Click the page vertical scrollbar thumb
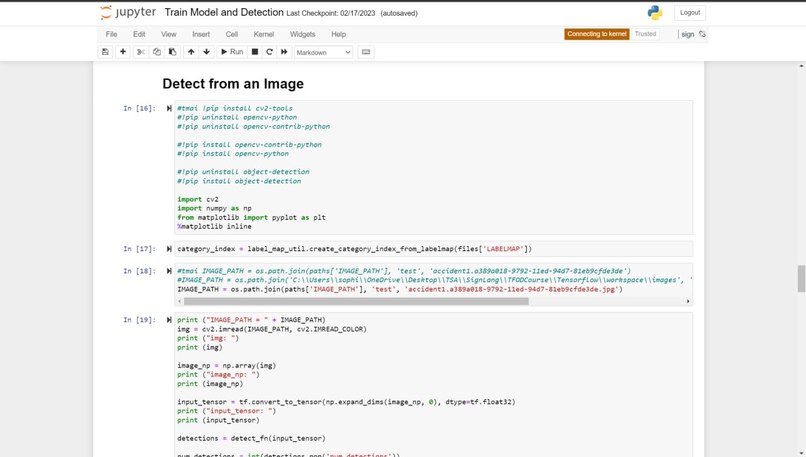This screenshot has width=806, height=457. [801, 279]
